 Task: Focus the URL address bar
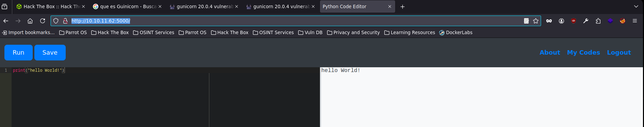(x=295, y=21)
